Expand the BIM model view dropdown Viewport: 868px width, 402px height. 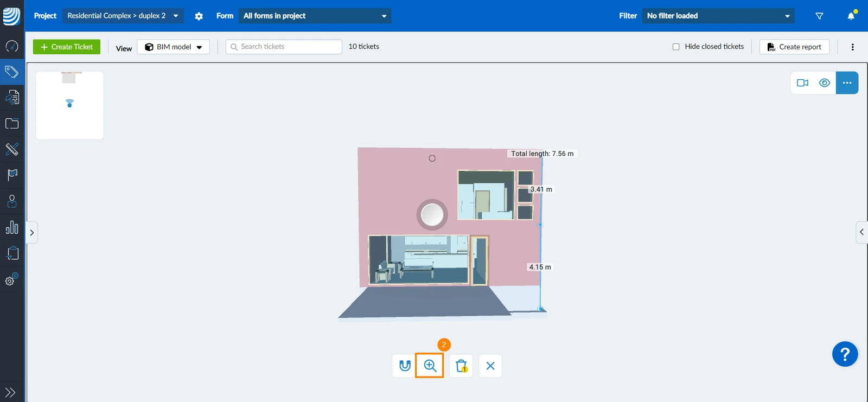click(174, 47)
